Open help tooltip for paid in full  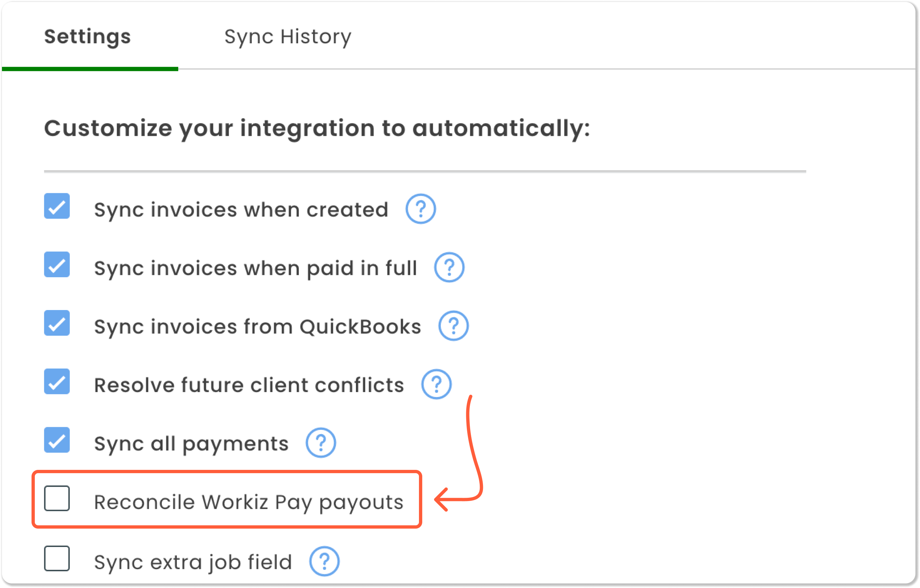tap(449, 267)
